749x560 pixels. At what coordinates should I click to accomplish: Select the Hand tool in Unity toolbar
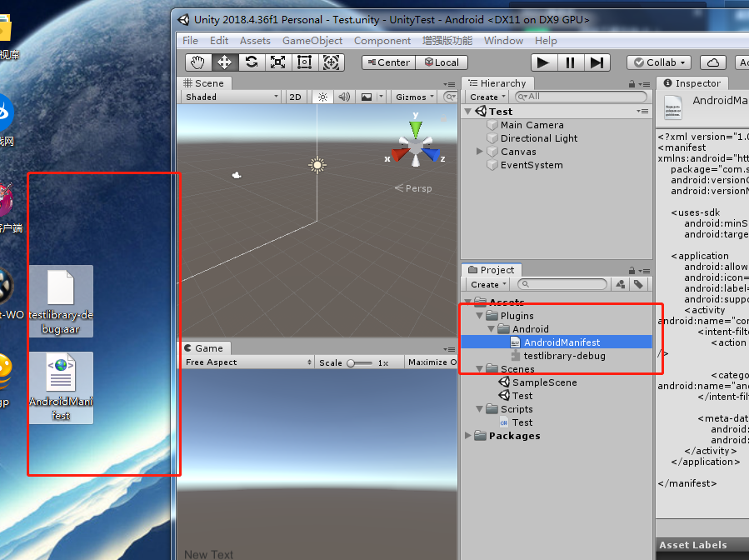click(197, 62)
